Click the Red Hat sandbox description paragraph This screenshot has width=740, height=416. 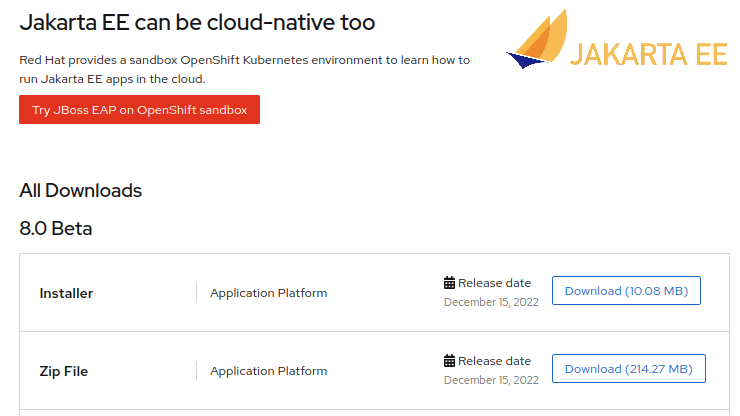(244, 69)
